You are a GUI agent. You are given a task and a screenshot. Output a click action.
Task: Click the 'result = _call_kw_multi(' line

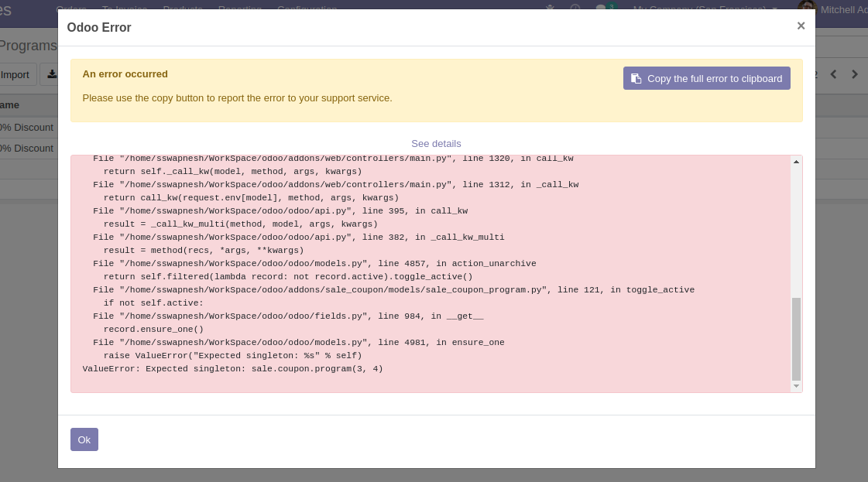tap(241, 224)
